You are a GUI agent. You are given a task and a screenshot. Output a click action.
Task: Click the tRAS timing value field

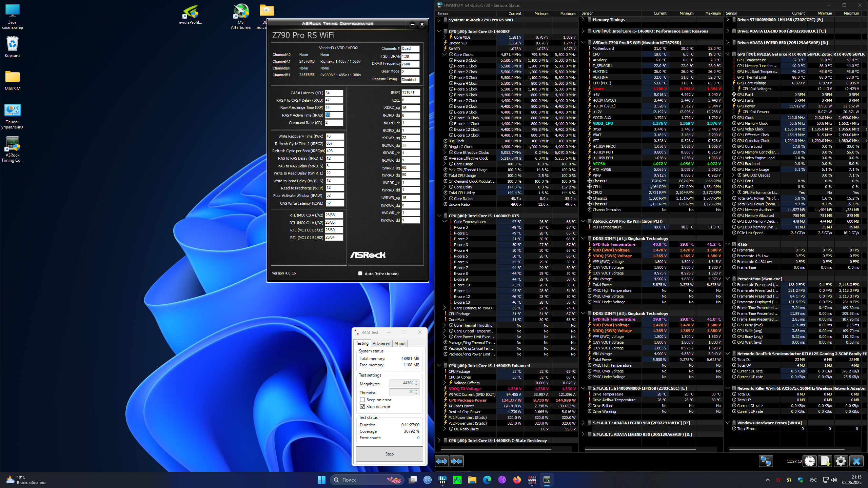tap(334, 115)
